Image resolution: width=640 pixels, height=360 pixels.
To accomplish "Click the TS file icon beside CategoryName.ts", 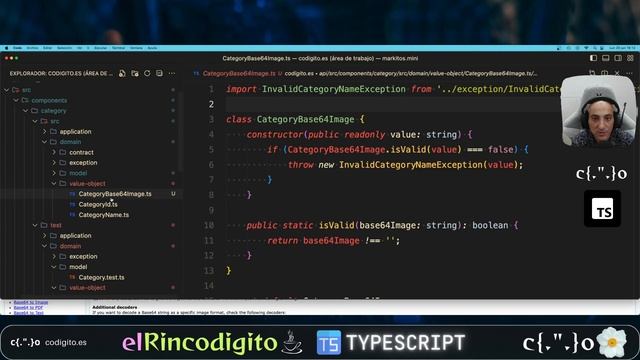I will coord(72,215).
